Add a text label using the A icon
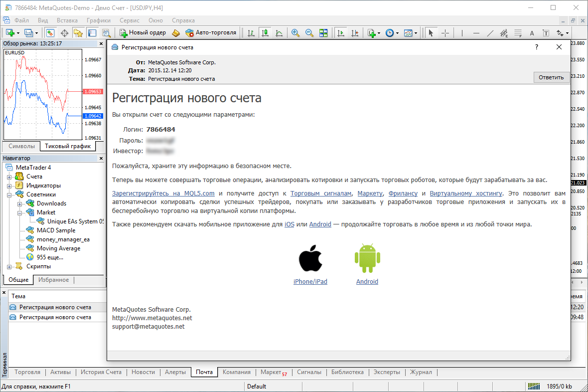 [x=531, y=33]
